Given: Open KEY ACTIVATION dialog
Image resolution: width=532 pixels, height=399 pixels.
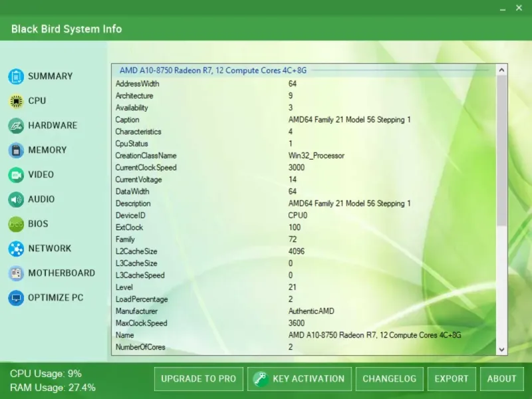Looking at the screenshot, I should pyautogui.click(x=299, y=378).
